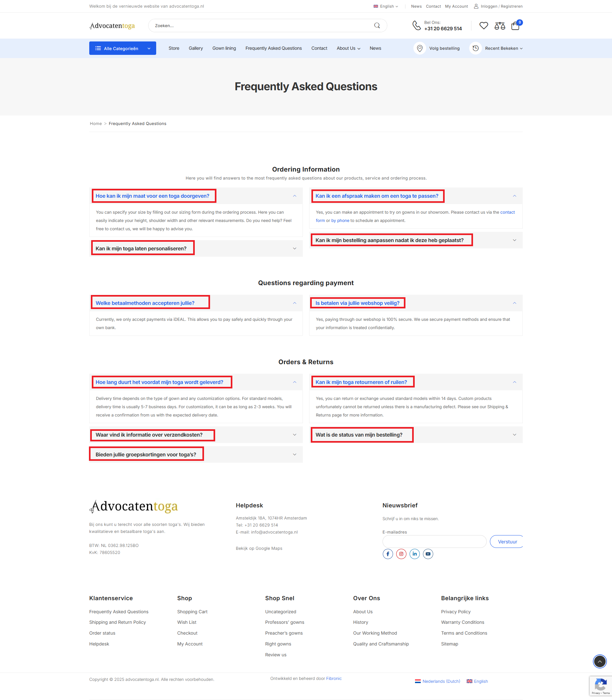Visit the Facebook social icon
This screenshot has width=612, height=700.
tap(388, 554)
